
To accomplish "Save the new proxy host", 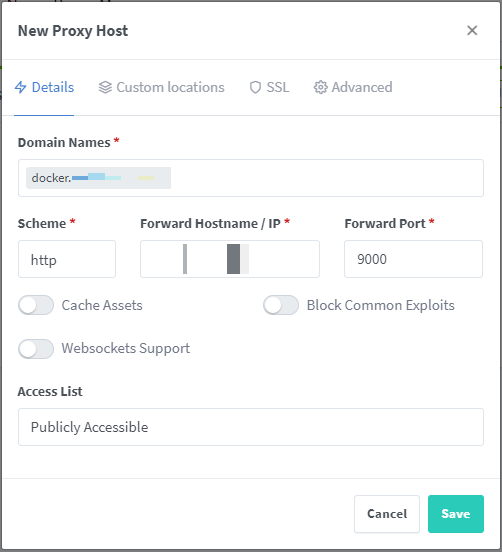I will (x=456, y=514).
